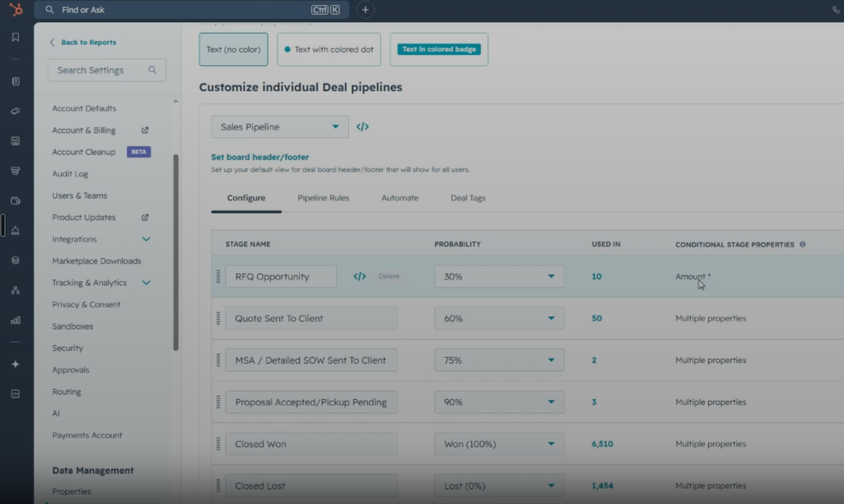The width and height of the screenshot is (844, 504).
Task: Open Account Defaults in settings menu
Action: (x=84, y=108)
